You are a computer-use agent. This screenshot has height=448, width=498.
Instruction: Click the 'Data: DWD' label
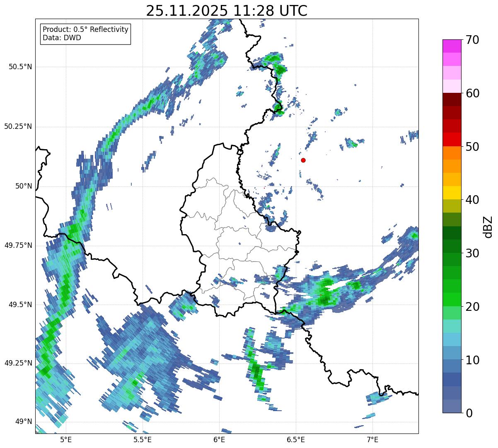point(62,38)
